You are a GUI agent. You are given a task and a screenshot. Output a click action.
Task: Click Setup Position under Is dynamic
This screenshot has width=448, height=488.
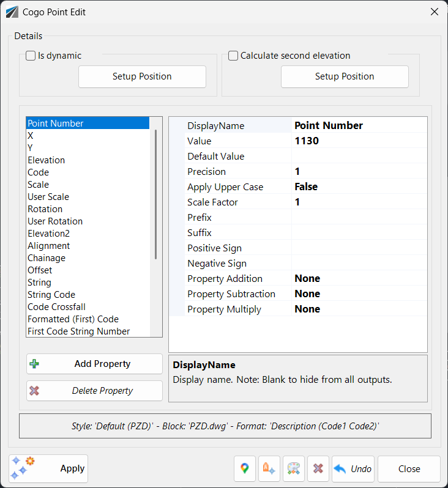click(x=142, y=77)
